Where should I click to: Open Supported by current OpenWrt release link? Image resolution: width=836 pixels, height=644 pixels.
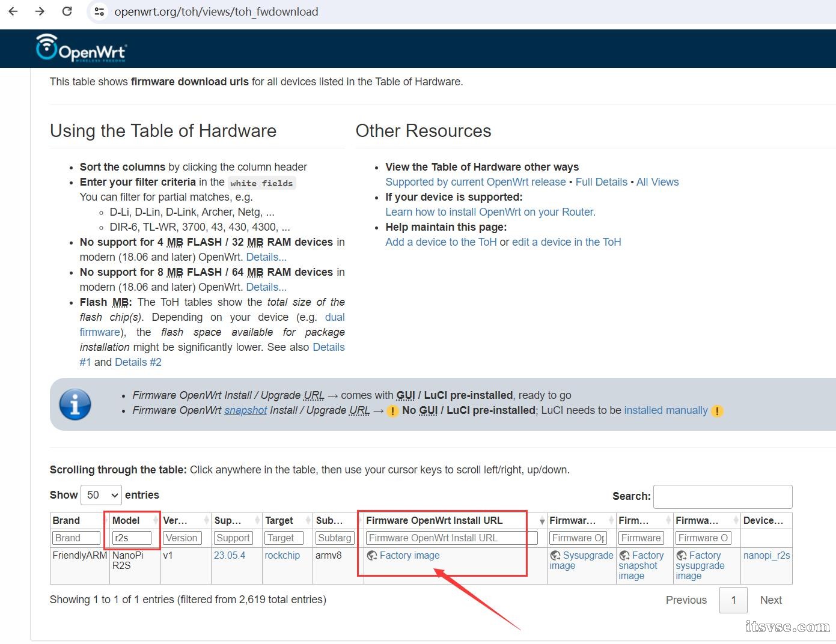tap(475, 182)
